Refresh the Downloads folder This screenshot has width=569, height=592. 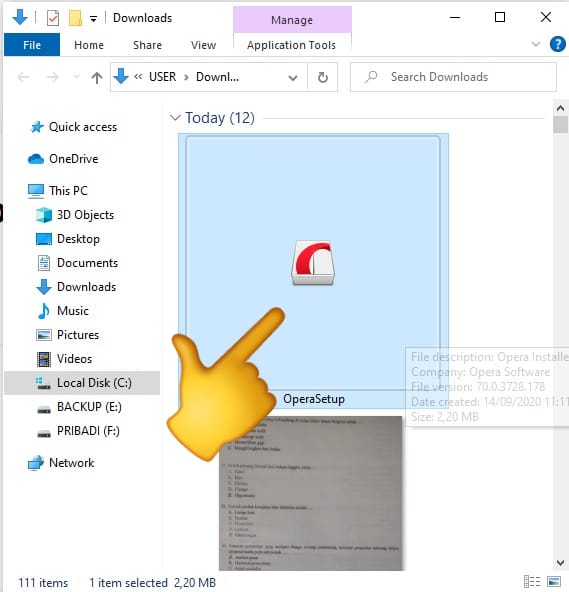[322, 77]
